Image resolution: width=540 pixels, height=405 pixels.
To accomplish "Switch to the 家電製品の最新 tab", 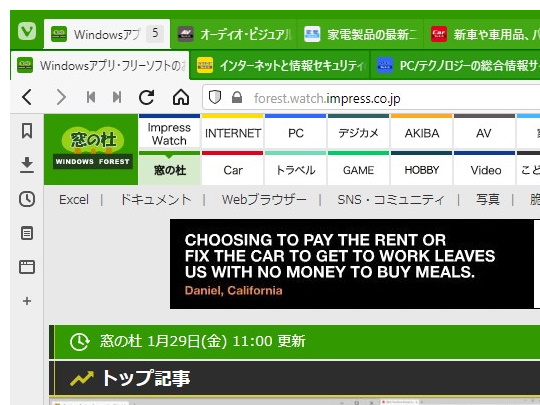I will (361, 34).
